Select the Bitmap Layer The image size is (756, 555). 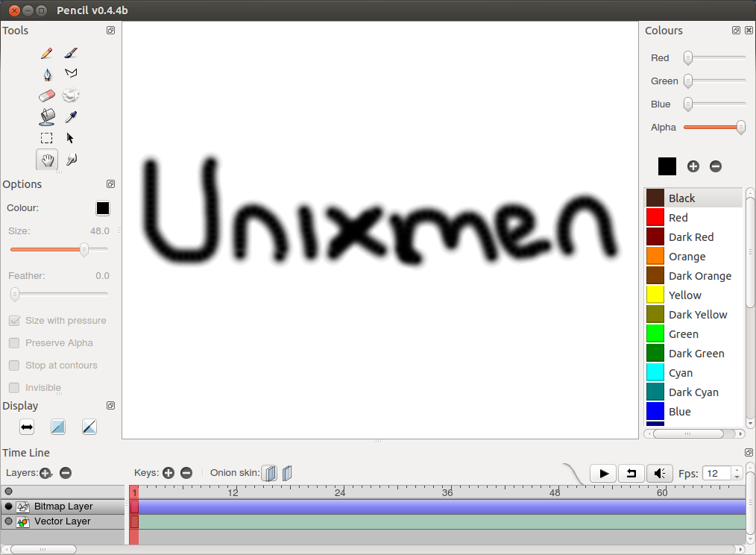[x=63, y=507]
